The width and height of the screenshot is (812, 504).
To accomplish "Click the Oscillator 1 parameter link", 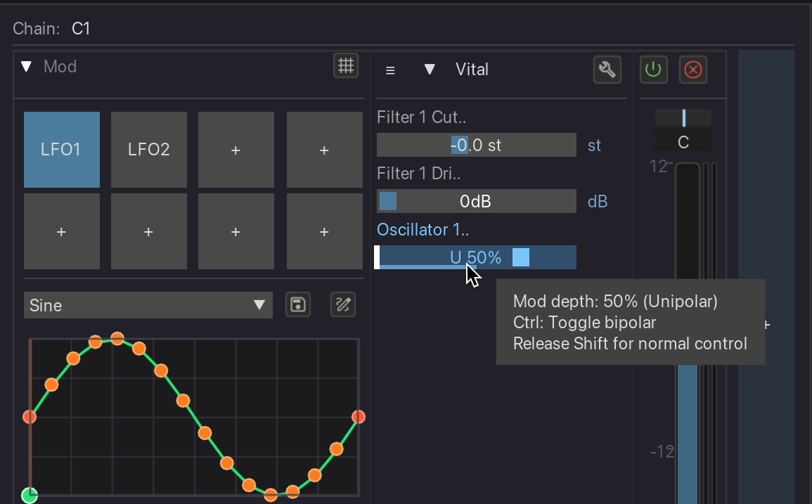I will pyautogui.click(x=422, y=230).
